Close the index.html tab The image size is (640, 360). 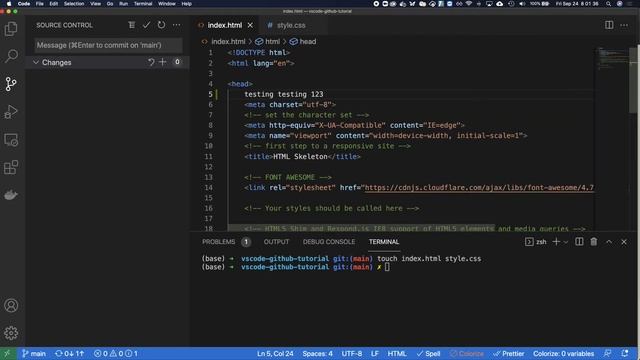[x=250, y=25]
